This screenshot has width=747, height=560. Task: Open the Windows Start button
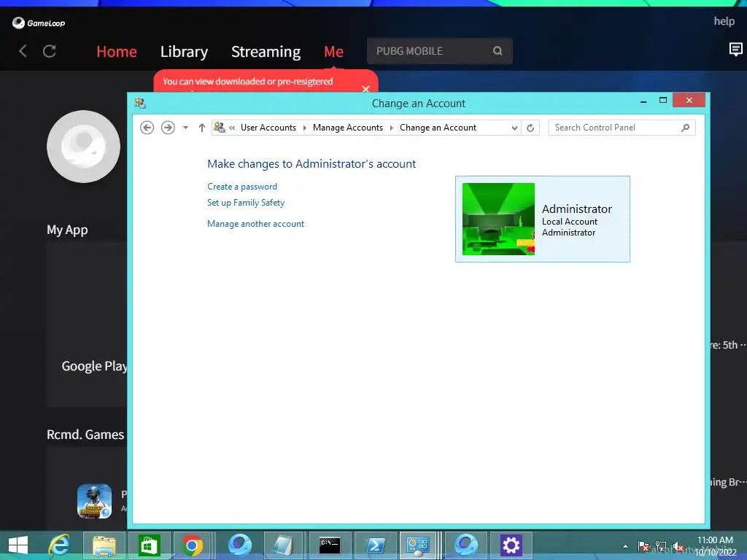coord(18,545)
